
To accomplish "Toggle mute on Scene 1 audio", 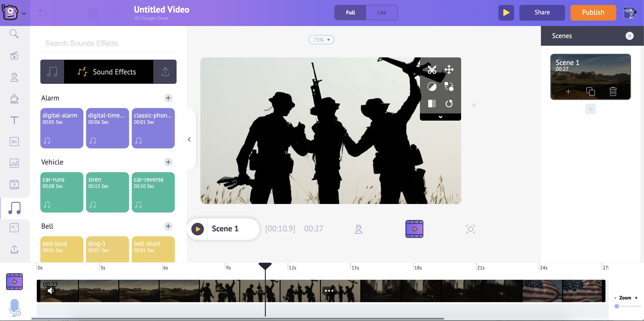I will click(x=50, y=291).
